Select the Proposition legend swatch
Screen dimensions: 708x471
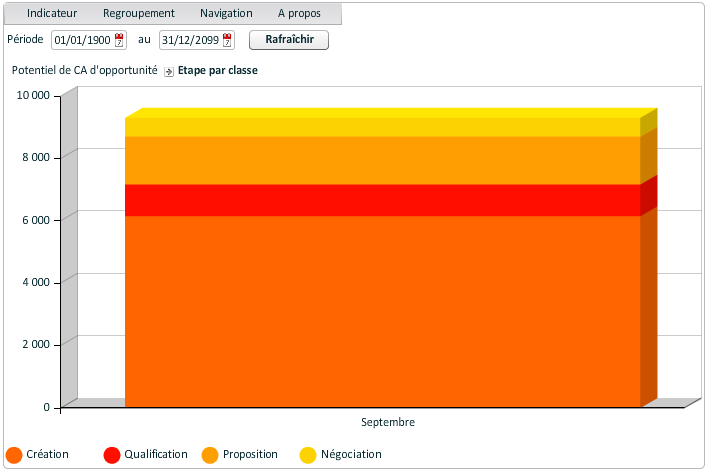click(210, 455)
